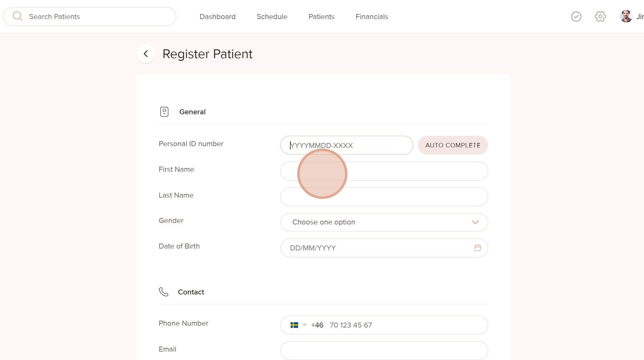Image resolution: width=644 pixels, height=360 pixels.
Task: Click the General section ID icon
Action: [164, 112]
